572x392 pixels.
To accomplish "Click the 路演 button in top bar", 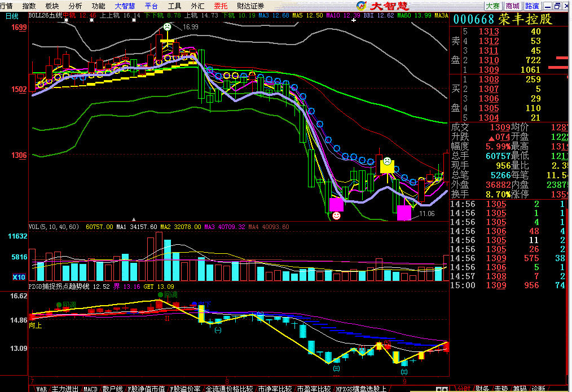I will point(531,6).
